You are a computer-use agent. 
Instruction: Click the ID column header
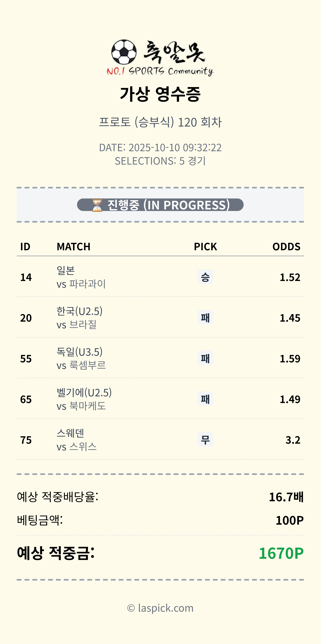pos(25,247)
